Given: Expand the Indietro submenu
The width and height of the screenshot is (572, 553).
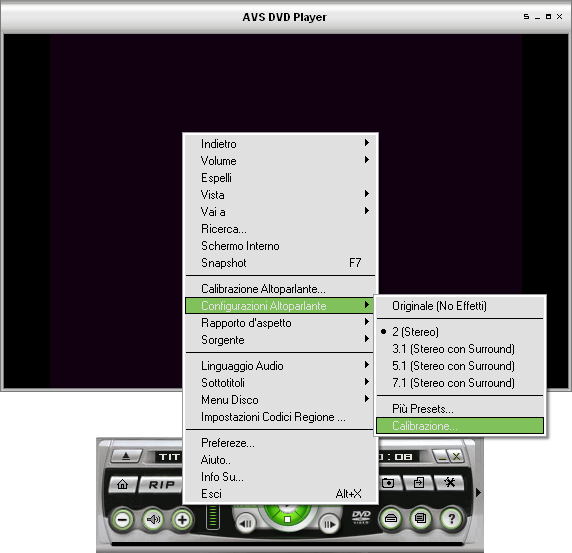Looking at the screenshot, I should click(x=280, y=144).
